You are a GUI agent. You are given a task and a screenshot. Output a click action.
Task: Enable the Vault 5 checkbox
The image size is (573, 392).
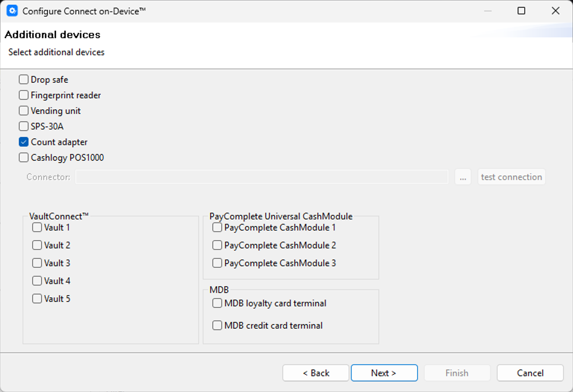pos(37,298)
